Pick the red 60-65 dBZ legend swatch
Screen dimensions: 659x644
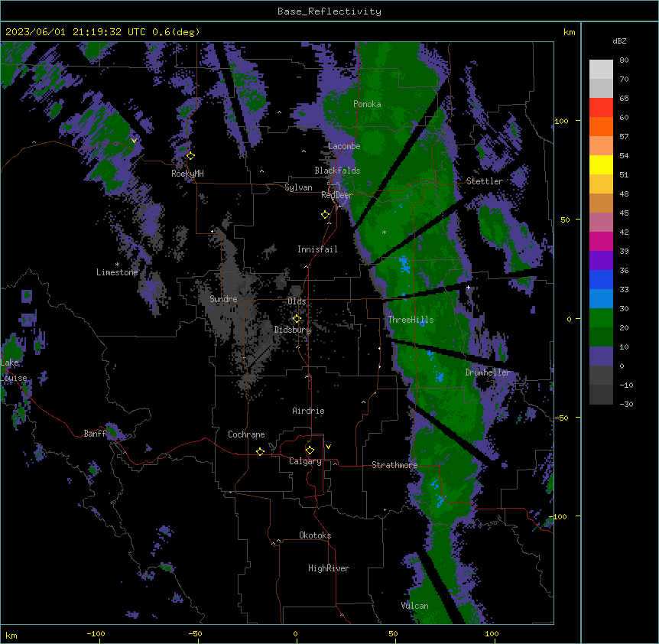tap(601, 108)
